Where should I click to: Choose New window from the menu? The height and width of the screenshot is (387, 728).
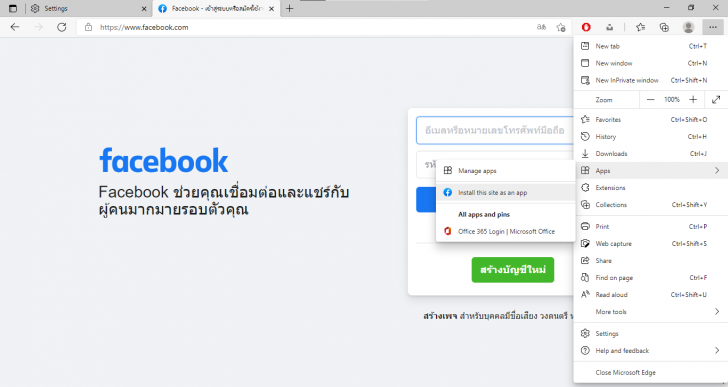[x=650, y=63]
